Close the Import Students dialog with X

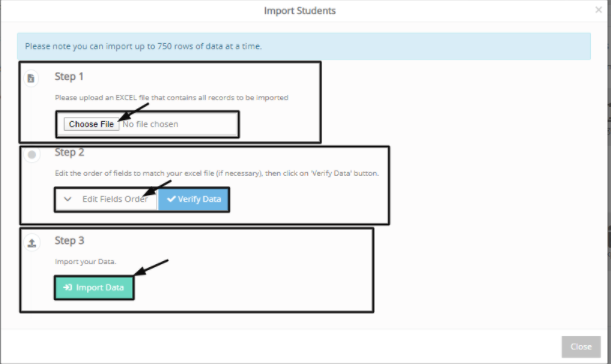(x=599, y=10)
